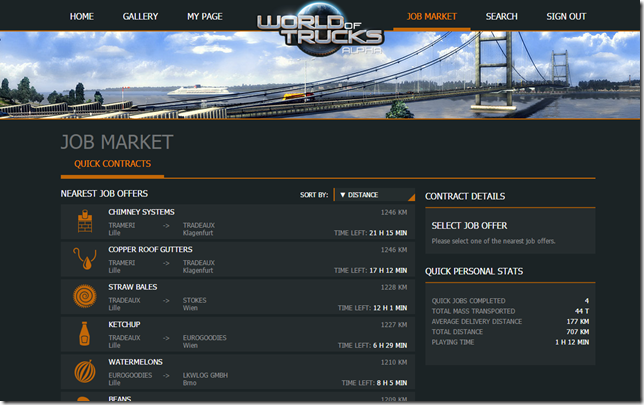The image size is (644, 405).
Task: Select the Straw Bales job title
Action: (x=133, y=287)
